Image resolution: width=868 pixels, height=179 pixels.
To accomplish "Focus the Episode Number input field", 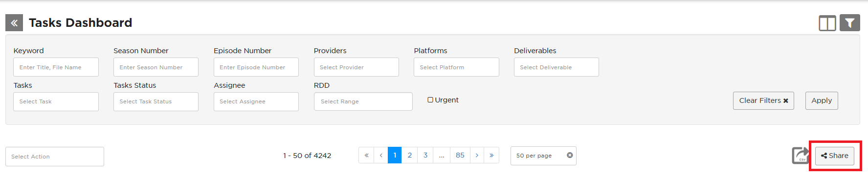I will (x=256, y=67).
